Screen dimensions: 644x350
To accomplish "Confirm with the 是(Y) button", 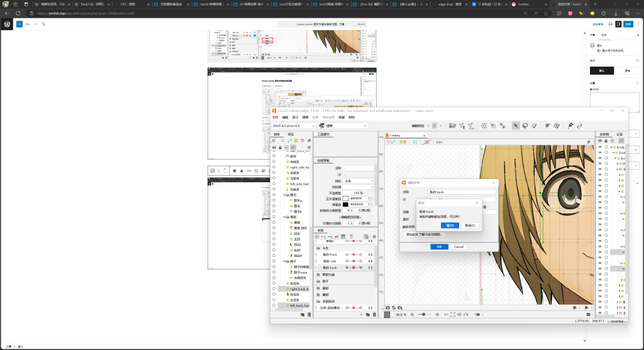I will 450,225.
